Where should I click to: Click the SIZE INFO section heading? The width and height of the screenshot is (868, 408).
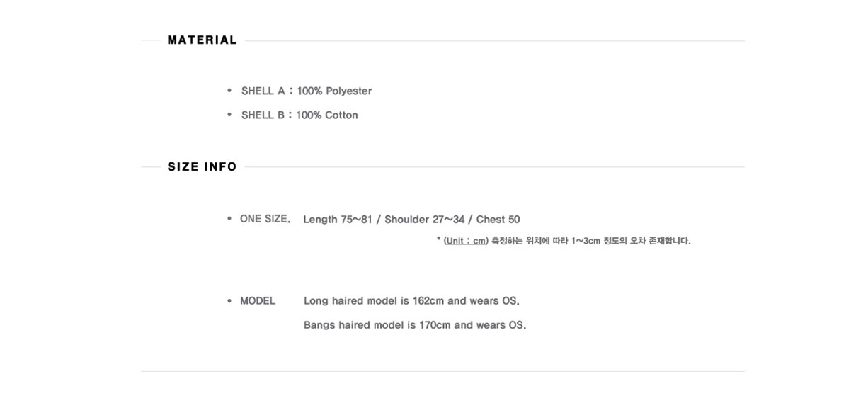click(x=202, y=167)
